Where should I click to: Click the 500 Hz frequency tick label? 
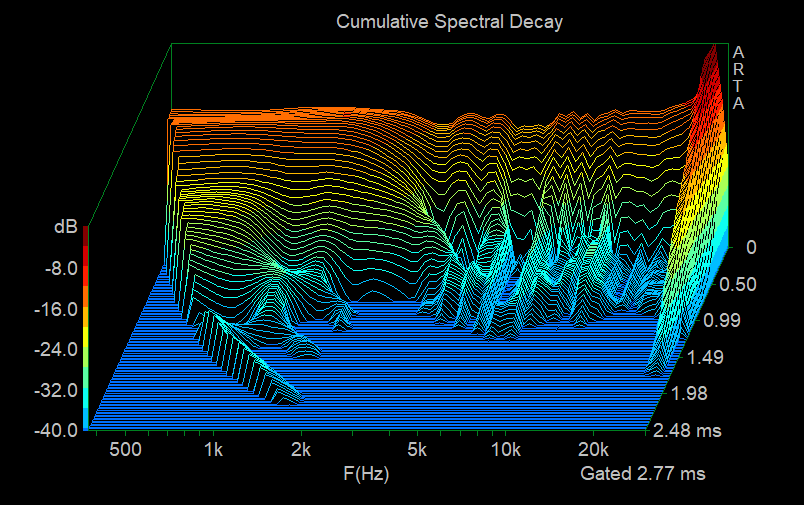click(x=124, y=450)
